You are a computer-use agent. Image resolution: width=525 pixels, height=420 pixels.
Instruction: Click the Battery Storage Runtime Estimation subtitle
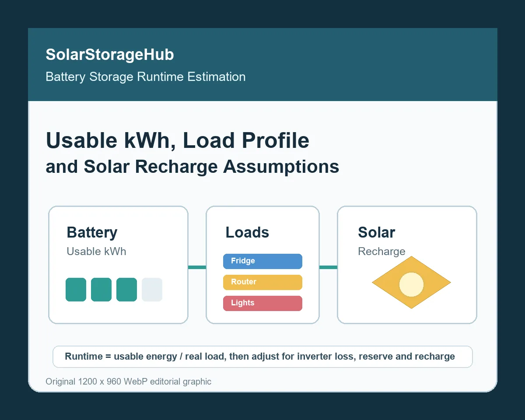tap(145, 77)
